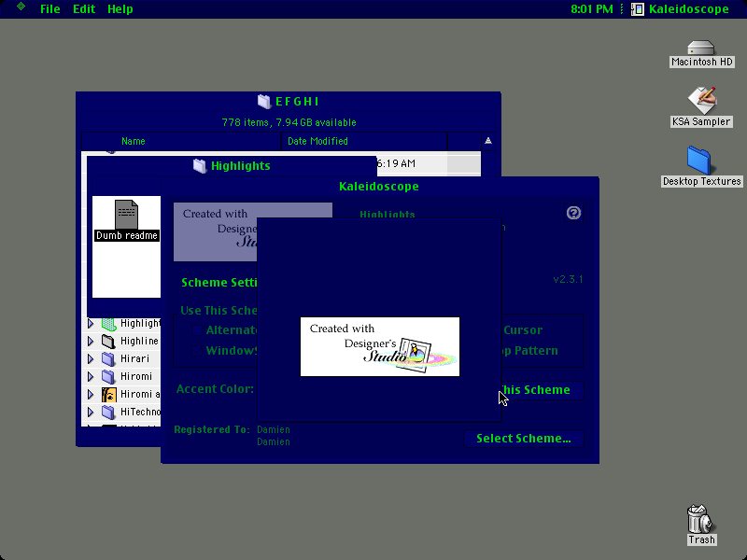Click the Highline row name text
This screenshot has width=747, height=560.
[139, 341]
